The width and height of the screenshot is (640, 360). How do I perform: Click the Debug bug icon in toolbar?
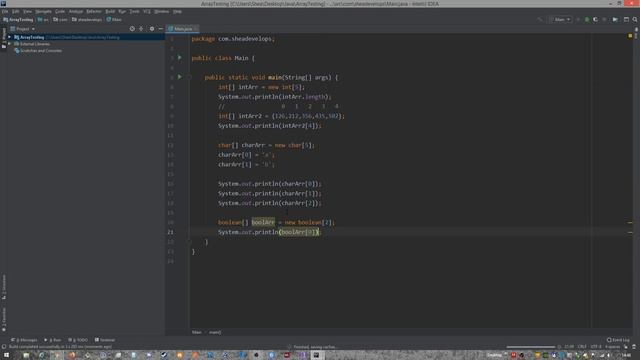click(587, 20)
